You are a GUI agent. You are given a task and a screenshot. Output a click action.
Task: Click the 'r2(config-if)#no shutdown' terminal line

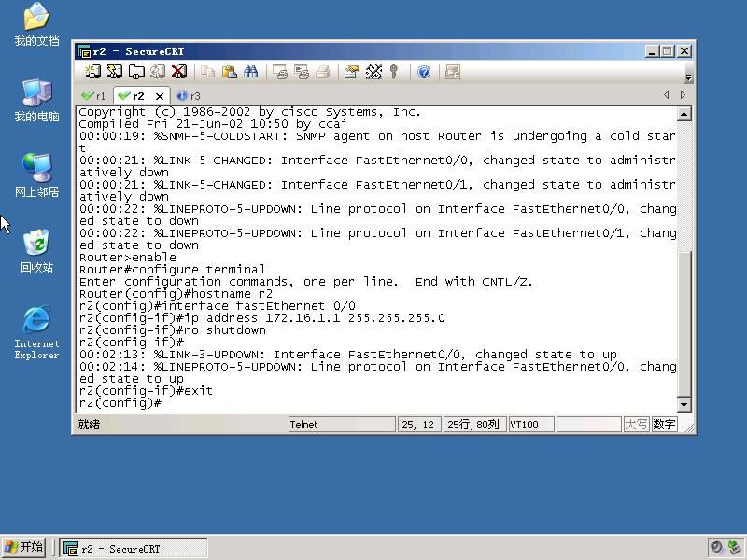coord(173,330)
